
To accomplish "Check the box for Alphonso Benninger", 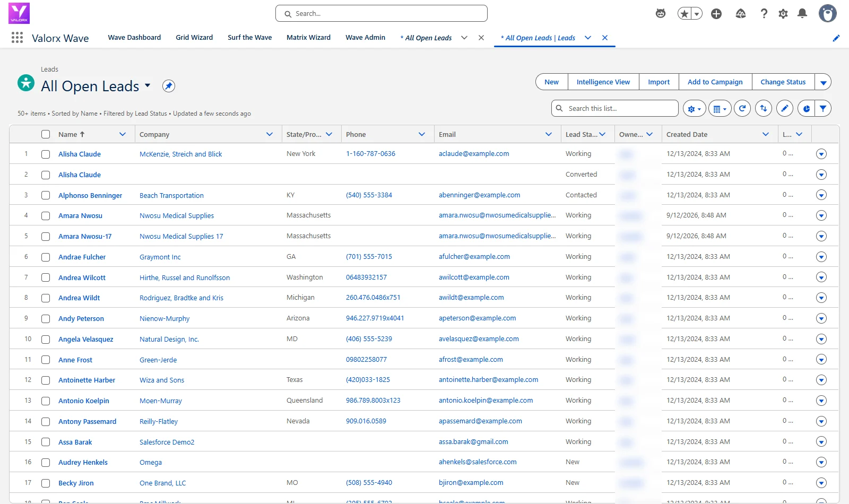I will click(x=46, y=195).
